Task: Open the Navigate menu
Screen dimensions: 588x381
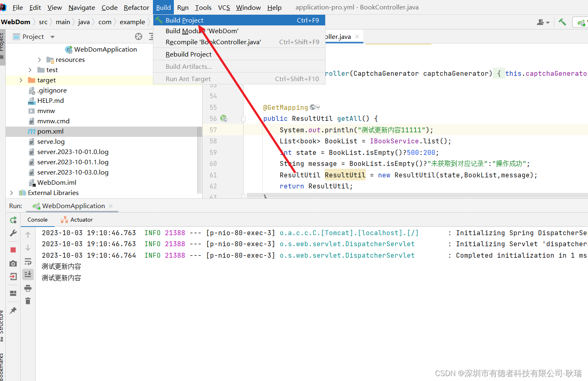Action: tap(82, 7)
